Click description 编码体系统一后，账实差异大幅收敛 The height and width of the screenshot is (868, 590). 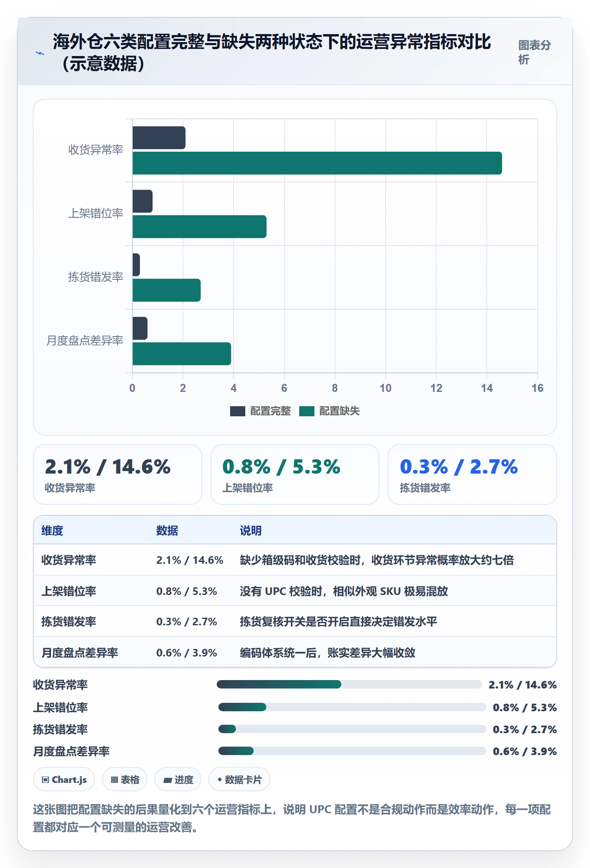(x=327, y=653)
